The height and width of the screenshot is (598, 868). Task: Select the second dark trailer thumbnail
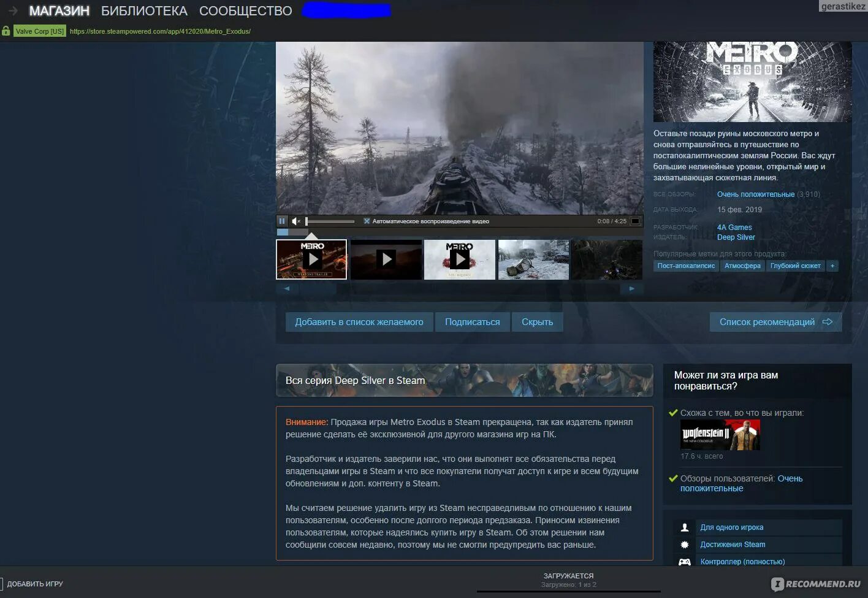pyautogui.click(x=386, y=259)
